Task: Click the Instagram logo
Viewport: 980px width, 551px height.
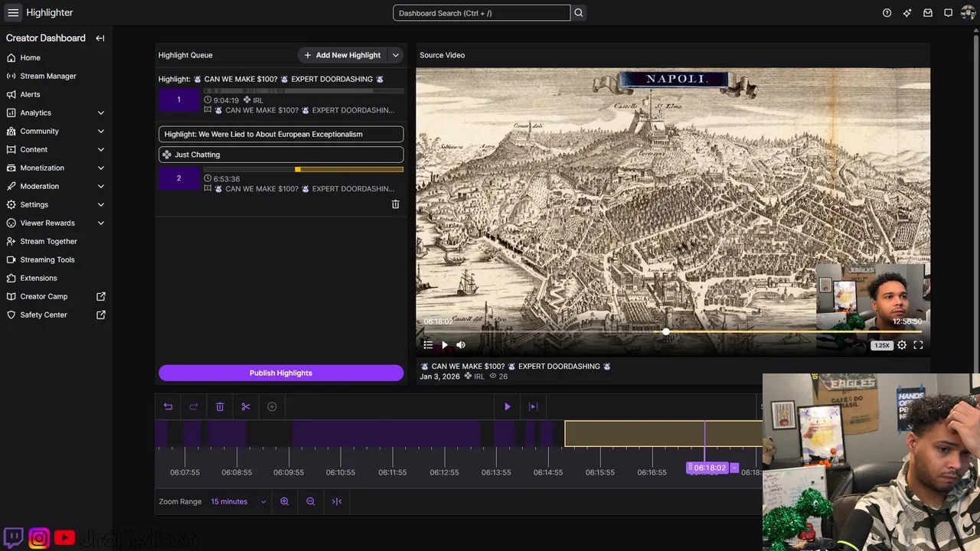Action: coord(39,538)
